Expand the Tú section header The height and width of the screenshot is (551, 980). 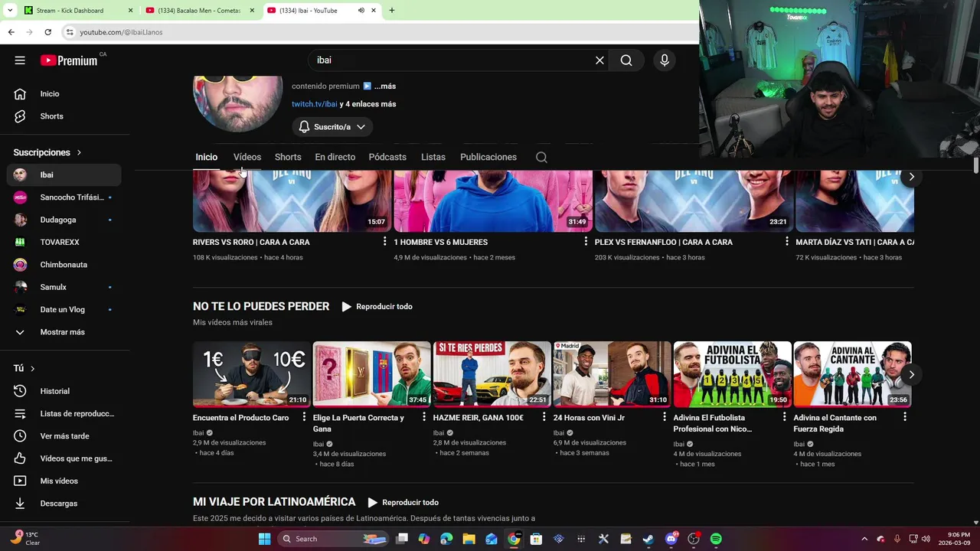[24, 368]
